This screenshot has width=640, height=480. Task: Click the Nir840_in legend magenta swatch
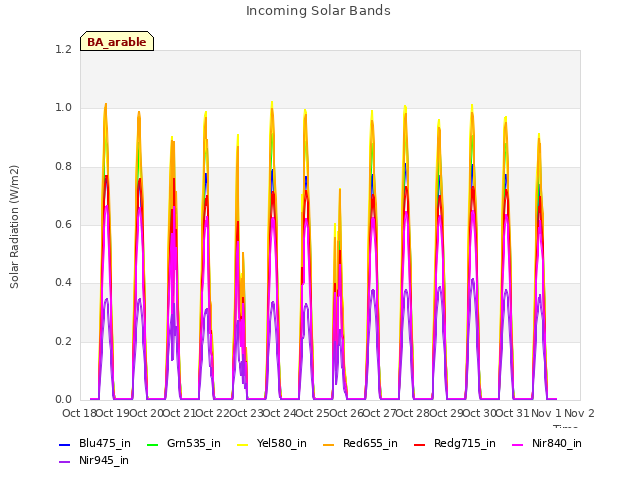tap(518, 444)
